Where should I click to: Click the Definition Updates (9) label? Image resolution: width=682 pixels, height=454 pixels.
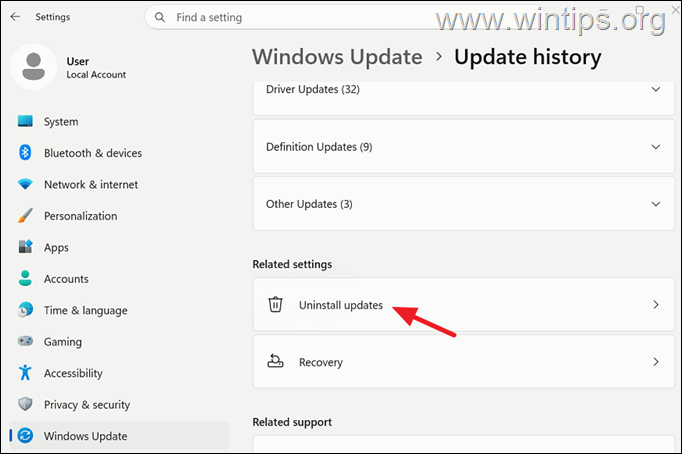(x=319, y=147)
